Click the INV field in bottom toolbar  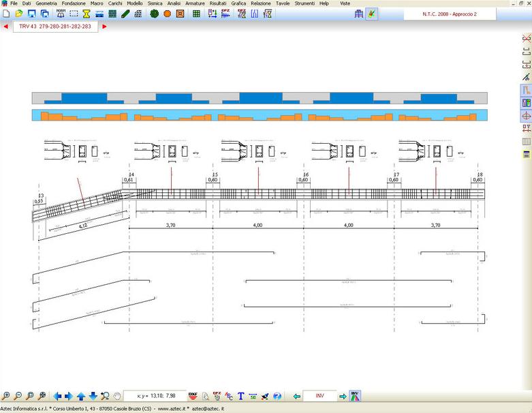pos(320,395)
